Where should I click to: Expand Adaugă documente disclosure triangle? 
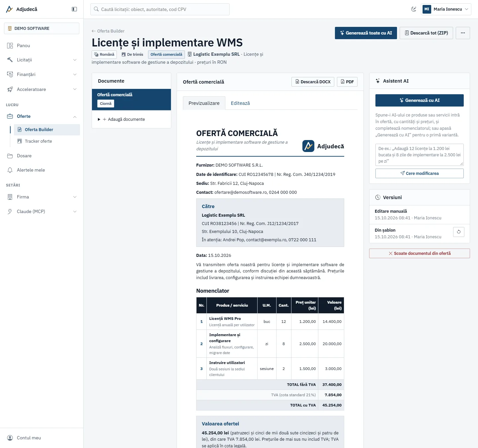point(99,119)
